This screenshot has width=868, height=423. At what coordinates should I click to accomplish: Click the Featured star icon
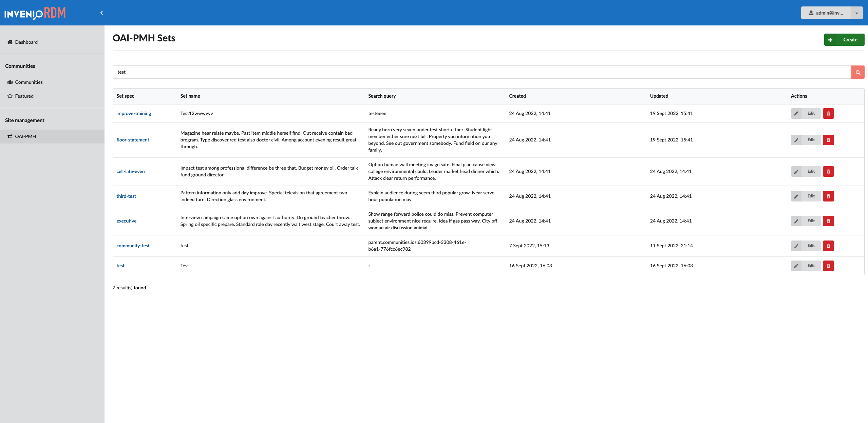point(10,96)
